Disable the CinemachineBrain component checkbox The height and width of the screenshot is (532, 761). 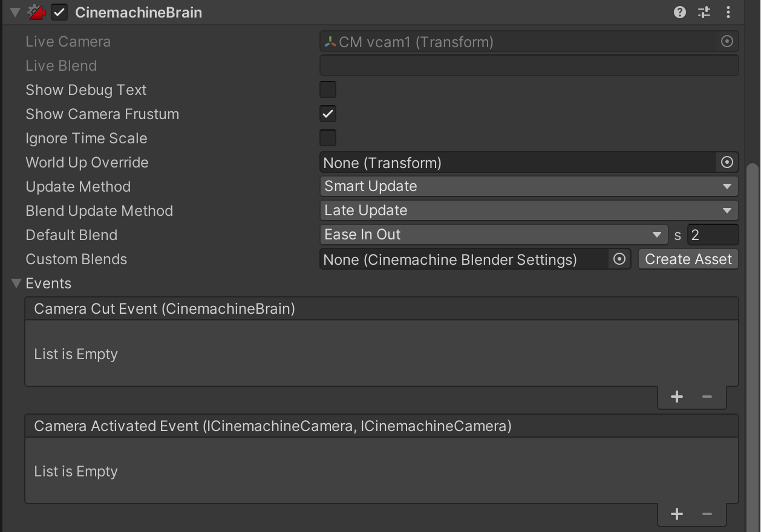click(59, 12)
